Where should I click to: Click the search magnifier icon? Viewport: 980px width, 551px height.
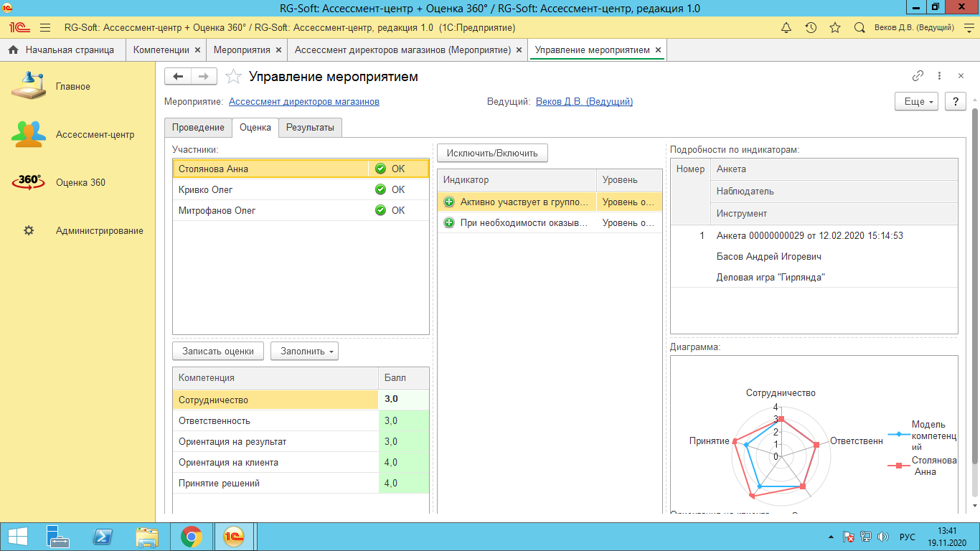(x=859, y=27)
